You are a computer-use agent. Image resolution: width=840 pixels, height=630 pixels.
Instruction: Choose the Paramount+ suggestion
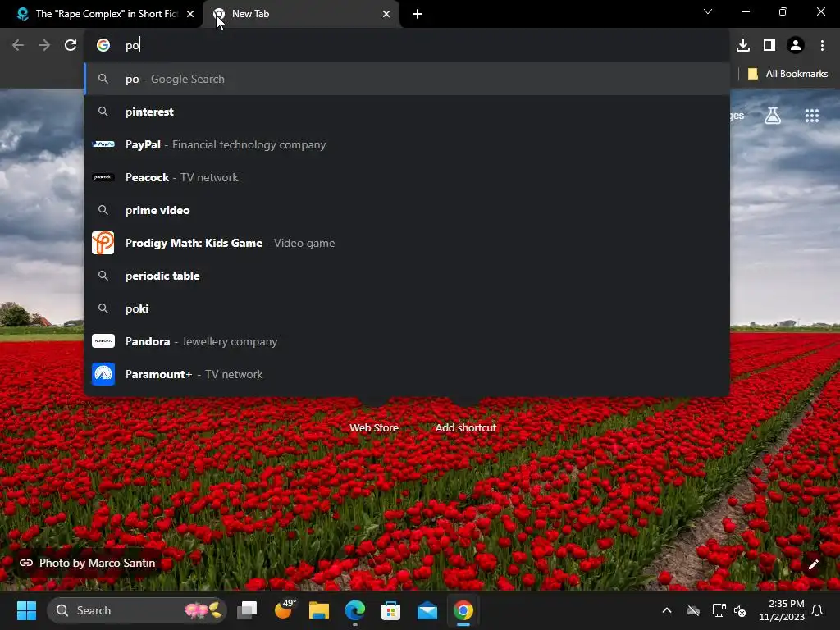[x=407, y=374]
